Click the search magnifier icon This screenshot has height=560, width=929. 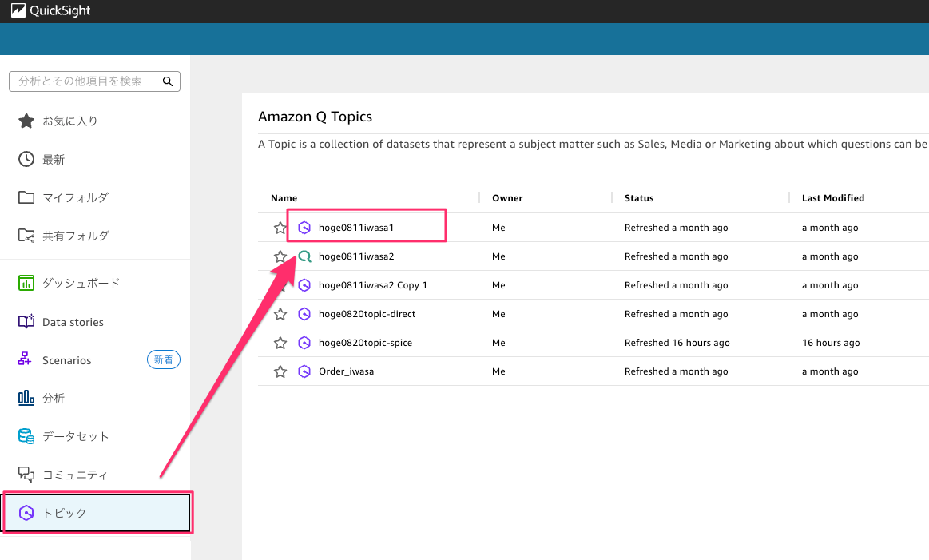(x=168, y=81)
